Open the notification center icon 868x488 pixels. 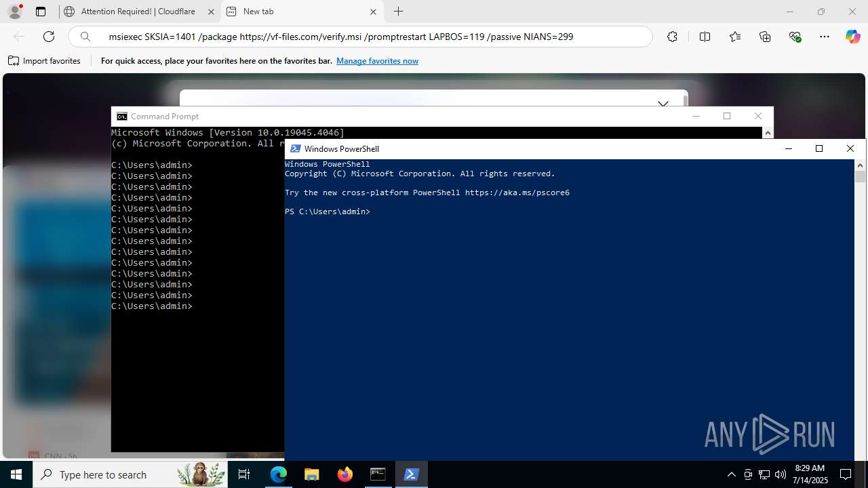click(x=846, y=474)
